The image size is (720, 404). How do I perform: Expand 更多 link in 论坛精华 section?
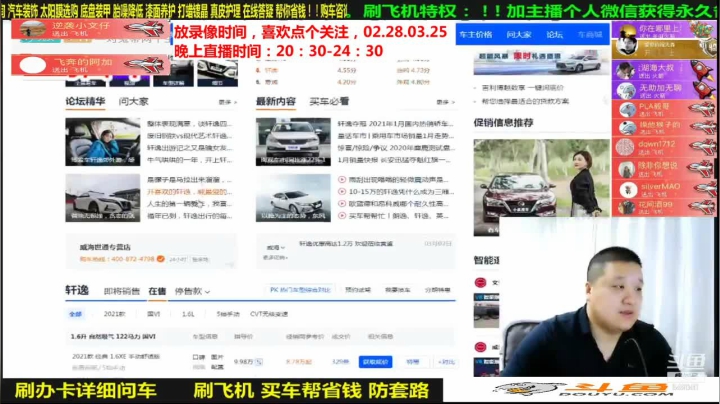click(x=227, y=102)
